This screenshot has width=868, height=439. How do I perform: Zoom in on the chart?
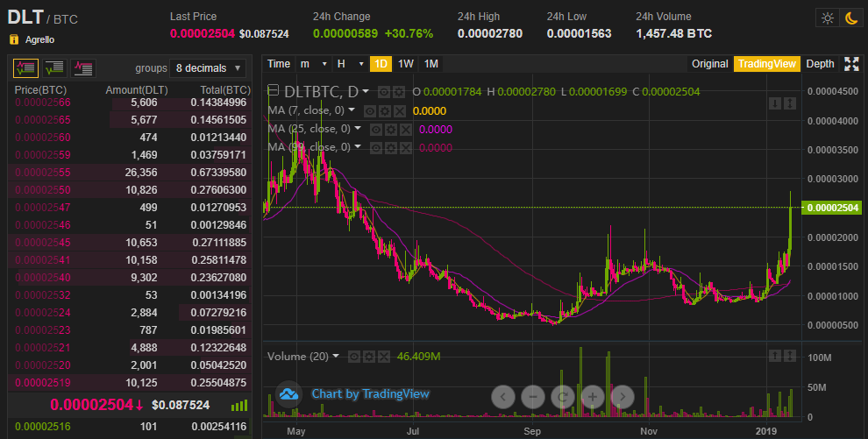pyautogui.click(x=593, y=396)
